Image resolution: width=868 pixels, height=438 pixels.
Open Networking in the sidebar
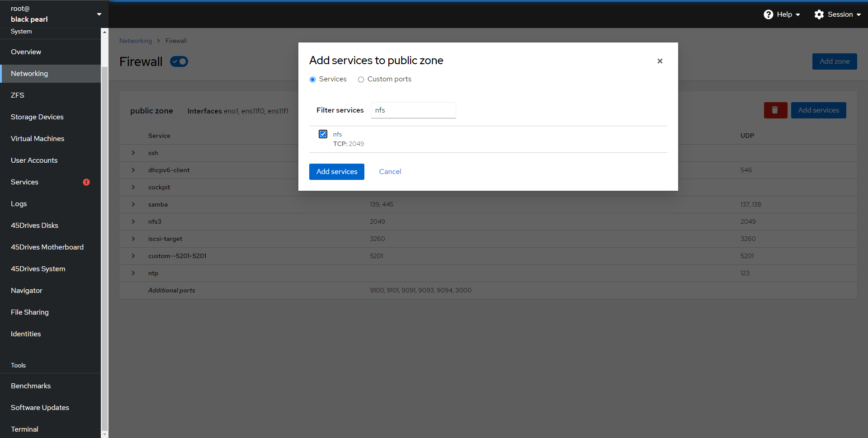click(50, 74)
